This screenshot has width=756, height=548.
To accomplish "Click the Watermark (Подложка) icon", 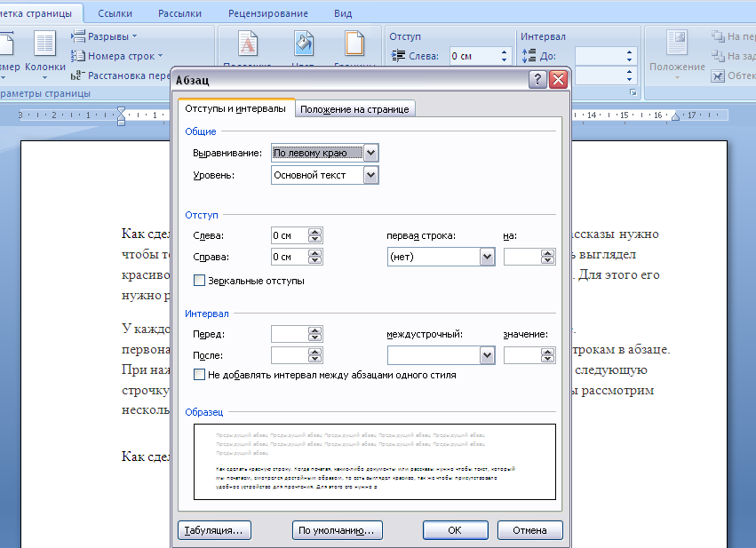I will click(x=250, y=44).
